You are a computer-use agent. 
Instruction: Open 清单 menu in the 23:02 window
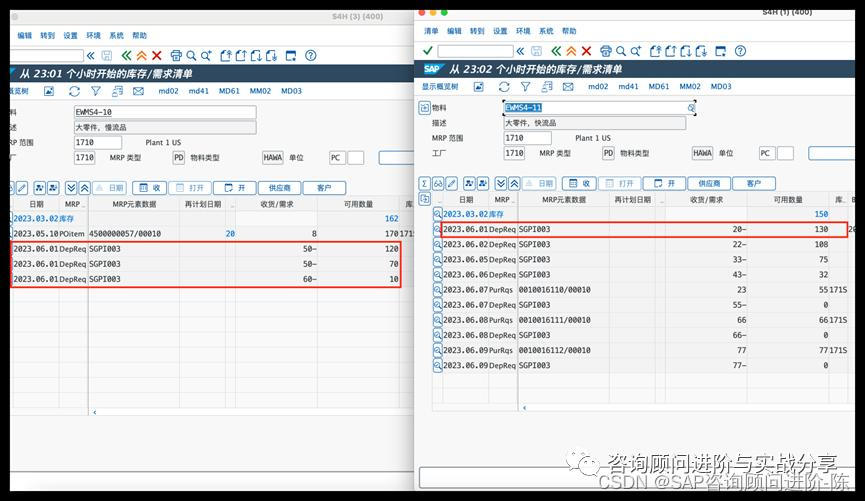point(431,31)
